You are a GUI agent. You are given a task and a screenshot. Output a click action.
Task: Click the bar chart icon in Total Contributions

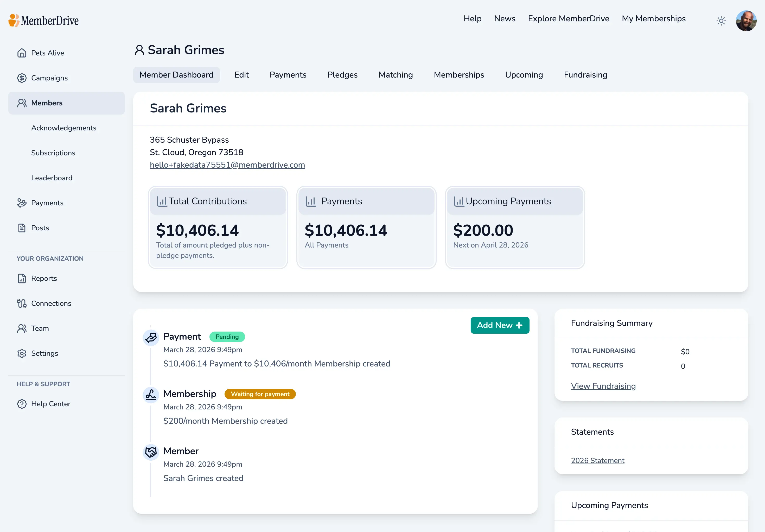pyautogui.click(x=162, y=201)
